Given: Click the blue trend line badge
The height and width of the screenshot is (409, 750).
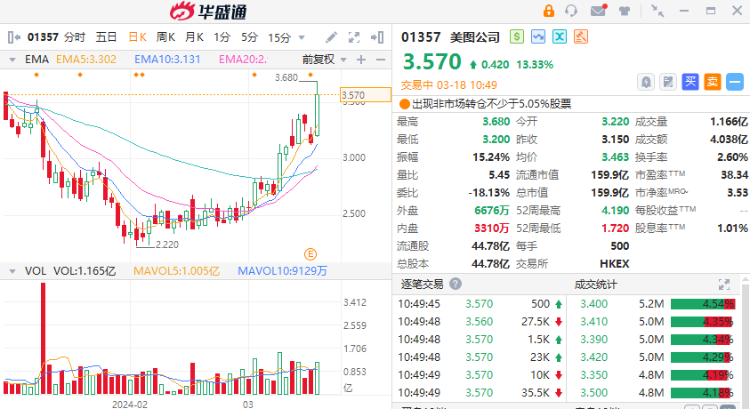Looking at the screenshot, I should [x=538, y=37].
